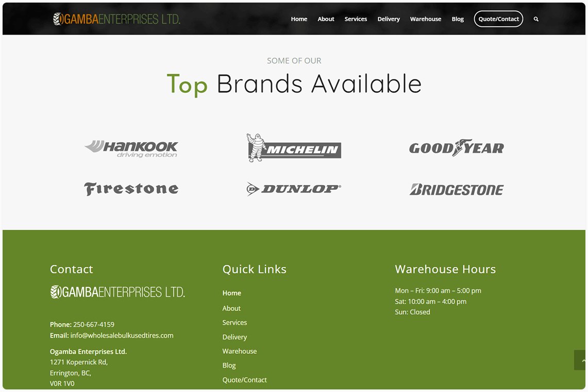Viewport: 588px width, 392px height.
Task: Click the Ogamba Enterprises logo in header
Action: [116, 19]
